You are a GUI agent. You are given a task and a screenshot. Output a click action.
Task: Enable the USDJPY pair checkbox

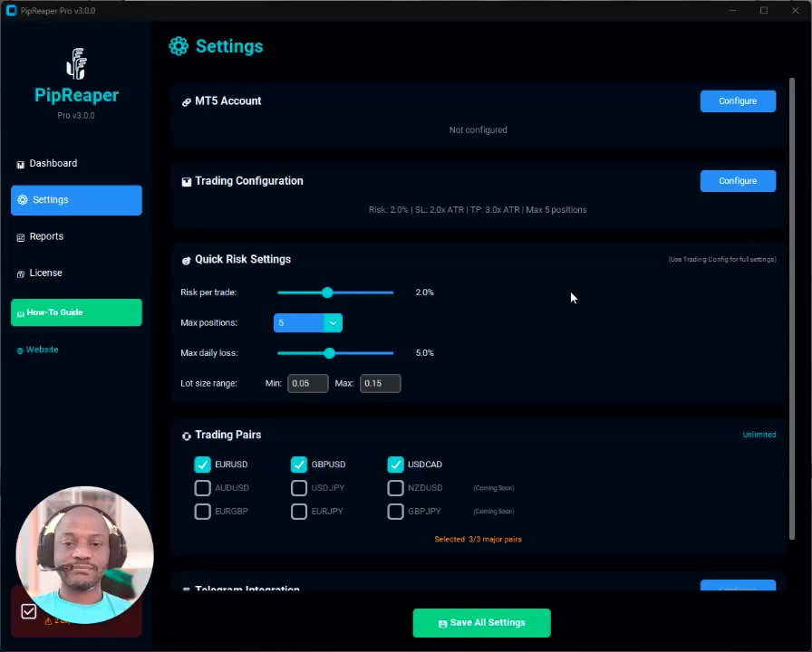tap(299, 487)
